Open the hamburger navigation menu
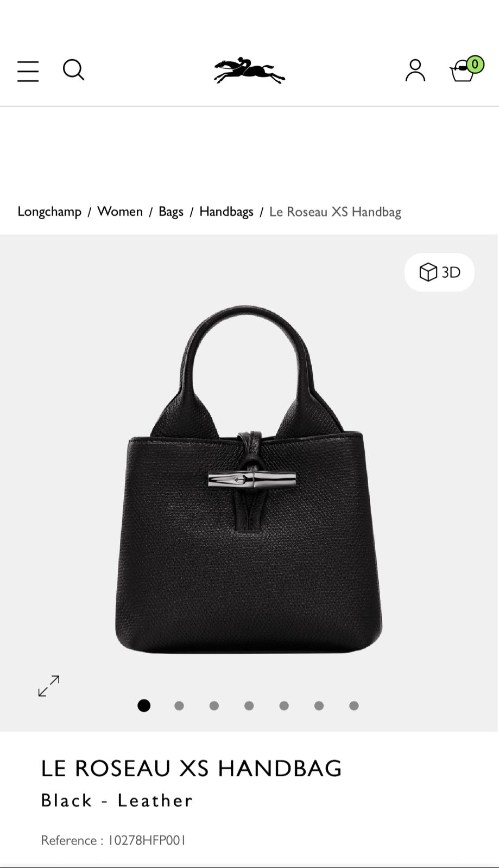The image size is (499, 868). (x=28, y=71)
